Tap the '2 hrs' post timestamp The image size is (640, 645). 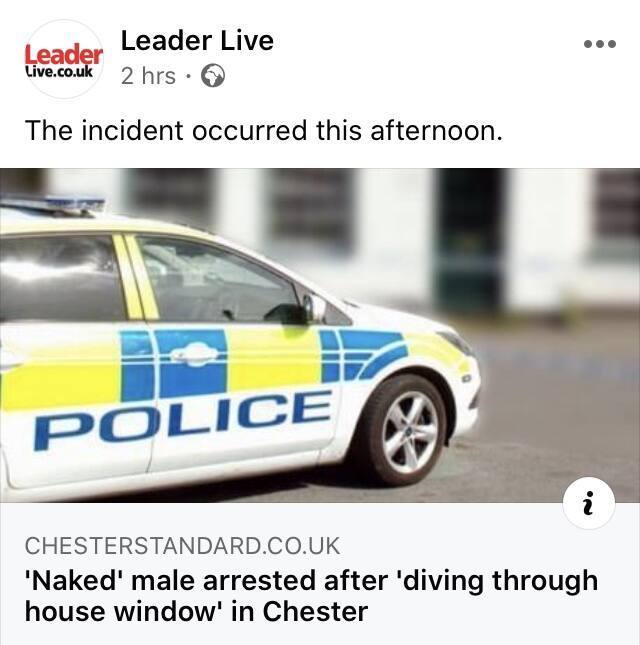pos(148,76)
